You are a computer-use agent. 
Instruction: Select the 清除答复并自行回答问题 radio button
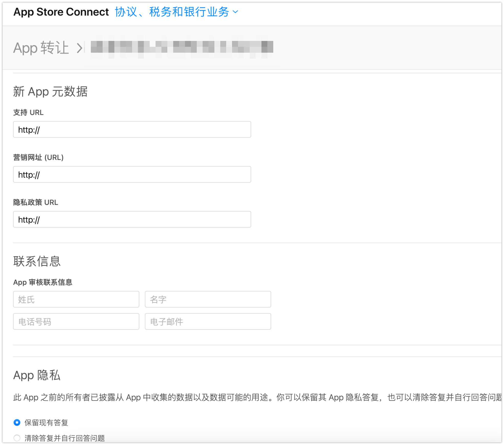(x=17, y=438)
